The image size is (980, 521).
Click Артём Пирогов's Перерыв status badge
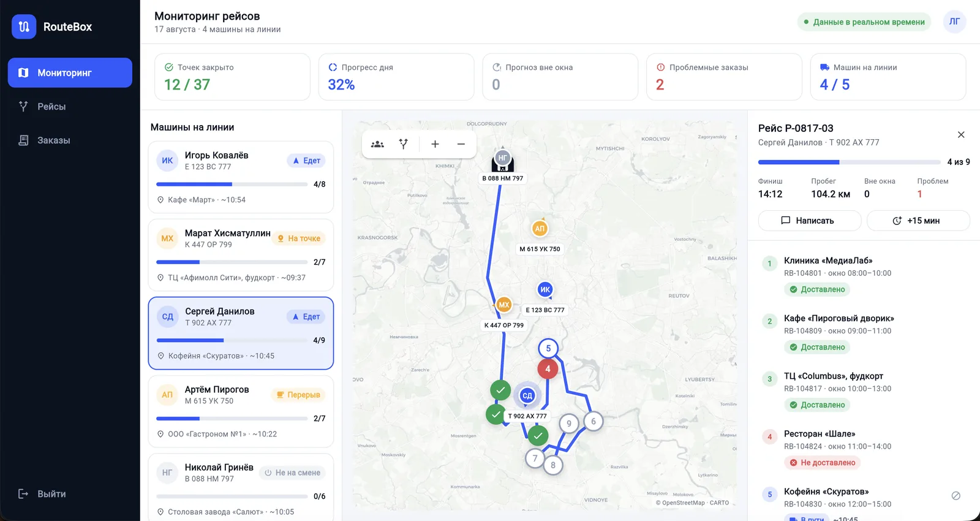pos(298,395)
